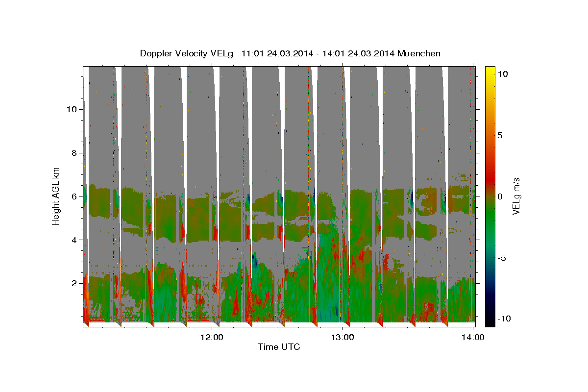Click the colorbar tick label -10

pos(504,318)
